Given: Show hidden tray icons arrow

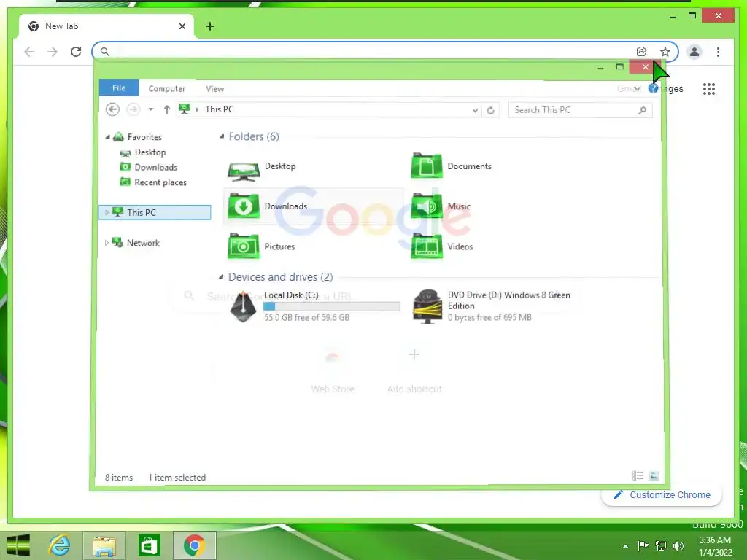Looking at the screenshot, I should coord(625,546).
